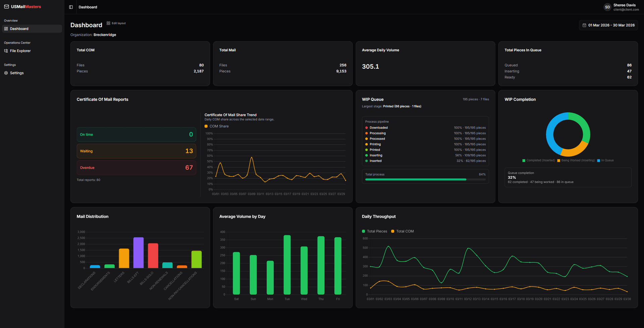Collapse the sidebar using the panel toggle icon
The image size is (644, 328).
coord(70,7)
